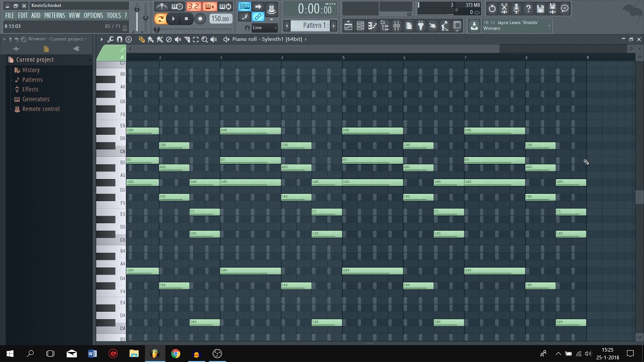Toggle typing keyboard to piano
Image resolution: width=644 pixels, height=362 pixels.
pyautogui.click(x=245, y=7)
